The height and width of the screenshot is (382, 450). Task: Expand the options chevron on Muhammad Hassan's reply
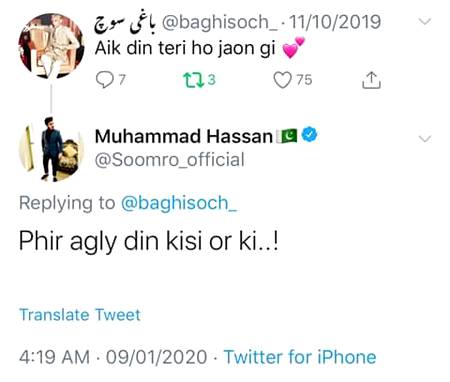click(x=425, y=139)
